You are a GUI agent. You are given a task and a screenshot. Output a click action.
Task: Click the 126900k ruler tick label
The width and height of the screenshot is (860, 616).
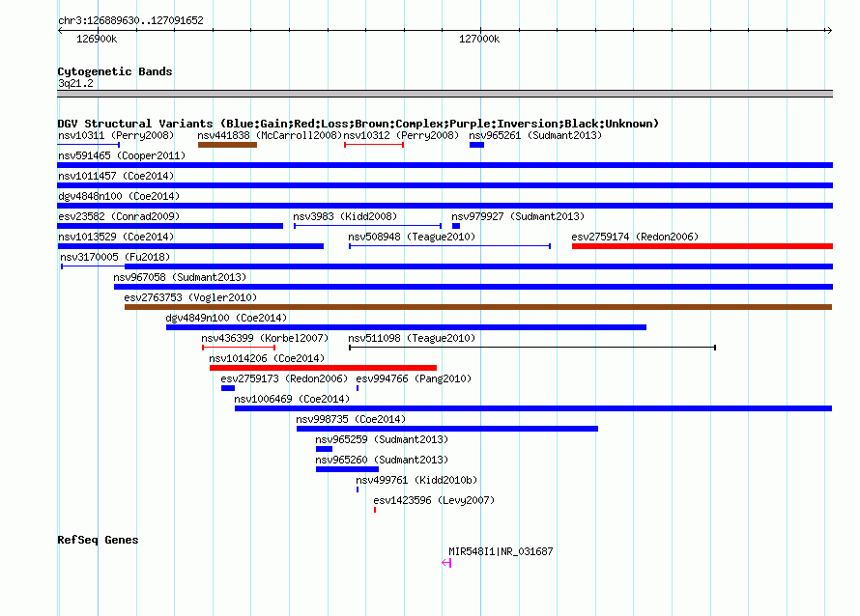(x=97, y=39)
